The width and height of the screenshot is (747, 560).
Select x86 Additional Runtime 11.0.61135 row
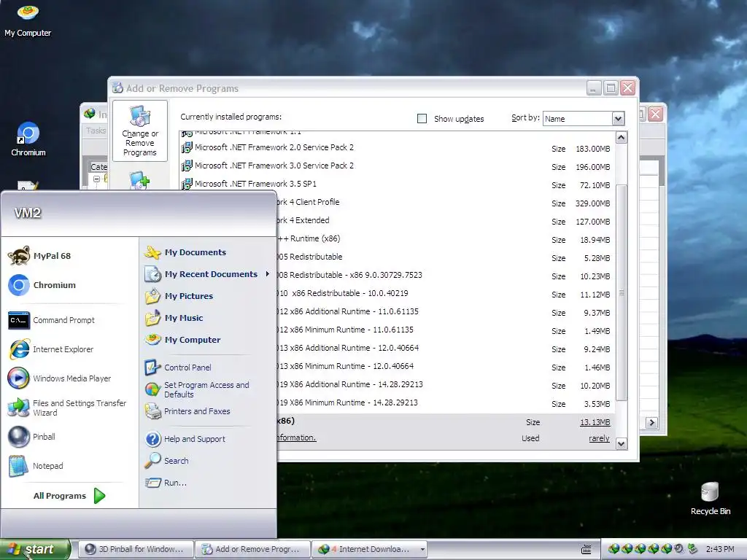pyautogui.click(x=446, y=311)
